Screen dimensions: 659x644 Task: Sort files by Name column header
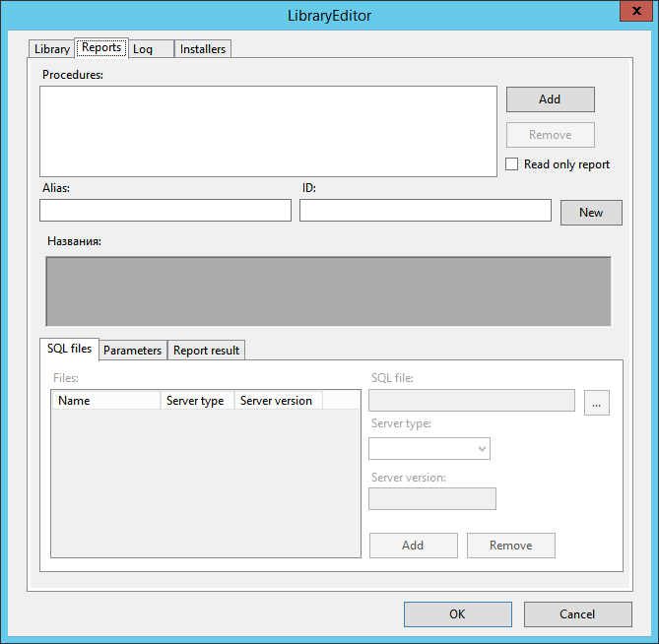(105, 401)
